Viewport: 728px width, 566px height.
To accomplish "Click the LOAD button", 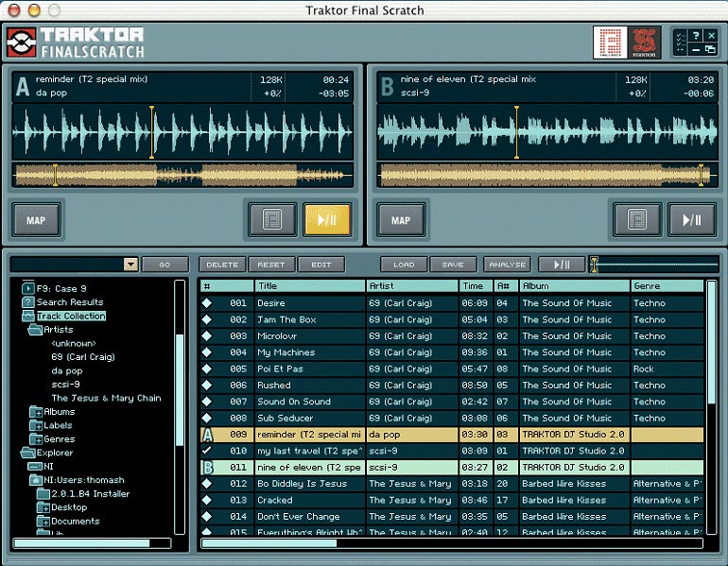I will coord(404,265).
